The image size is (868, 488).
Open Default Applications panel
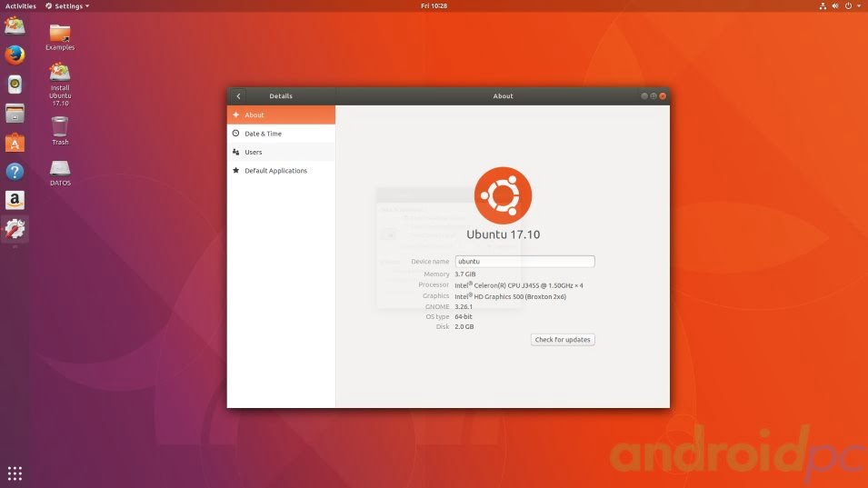[281, 171]
